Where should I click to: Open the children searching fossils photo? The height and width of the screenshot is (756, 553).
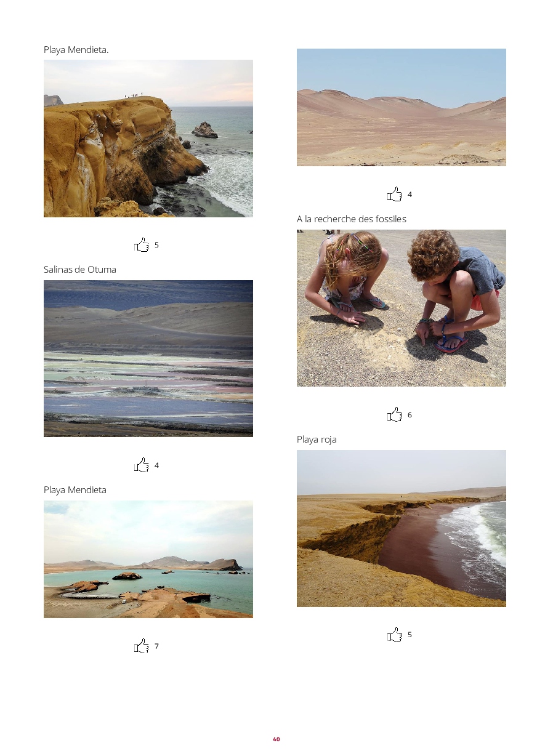402,308
